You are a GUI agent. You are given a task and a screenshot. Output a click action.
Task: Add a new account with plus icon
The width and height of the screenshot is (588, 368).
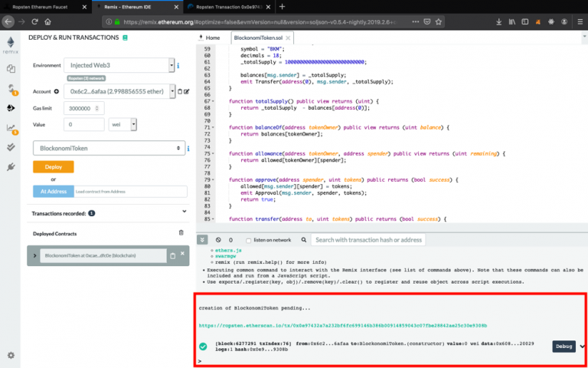[x=56, y=91]
